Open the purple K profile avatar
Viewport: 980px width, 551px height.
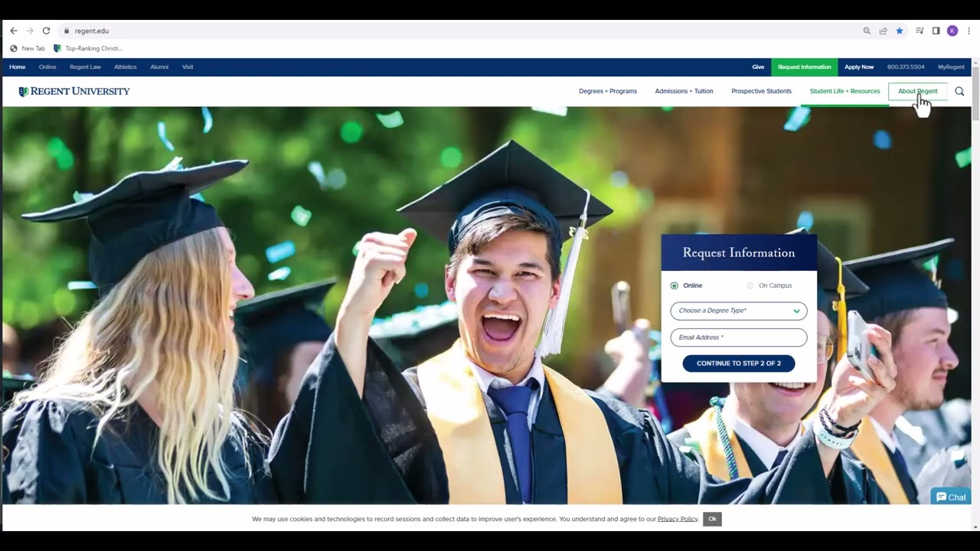click(x=952, y=31)
